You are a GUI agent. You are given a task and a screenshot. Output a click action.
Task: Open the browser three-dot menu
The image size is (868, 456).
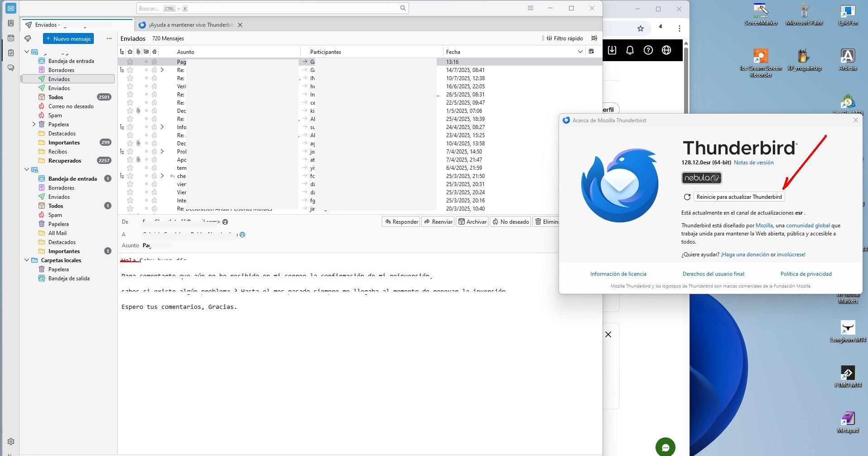click(x=679, y=29)
